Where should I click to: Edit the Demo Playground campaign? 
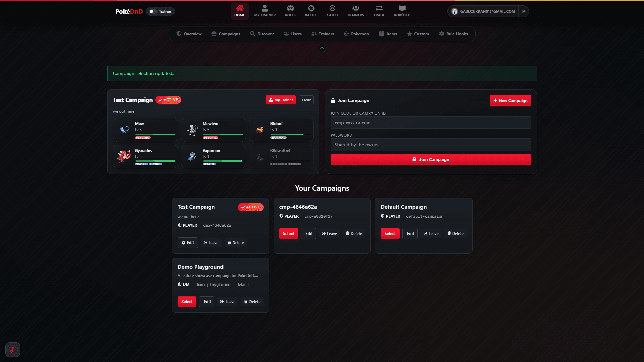[207, 302]
